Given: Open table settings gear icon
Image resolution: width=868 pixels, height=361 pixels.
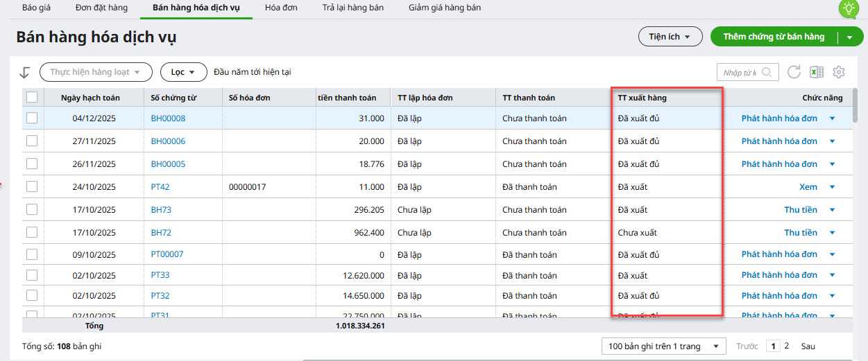Looking at the screenshot, I should pyautogui.click(x=839, y=72).
